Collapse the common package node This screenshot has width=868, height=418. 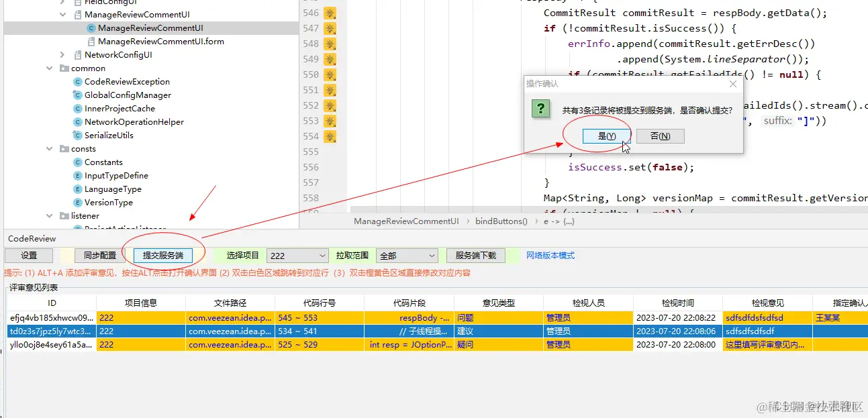(49, 68)
